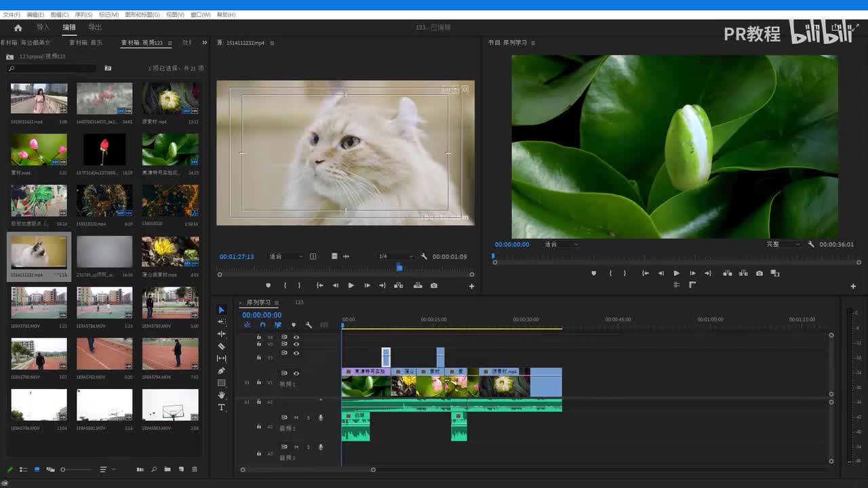Switch to the 素材箱: 音乐 bin tab
868x488 pixels.
[86, 43]
